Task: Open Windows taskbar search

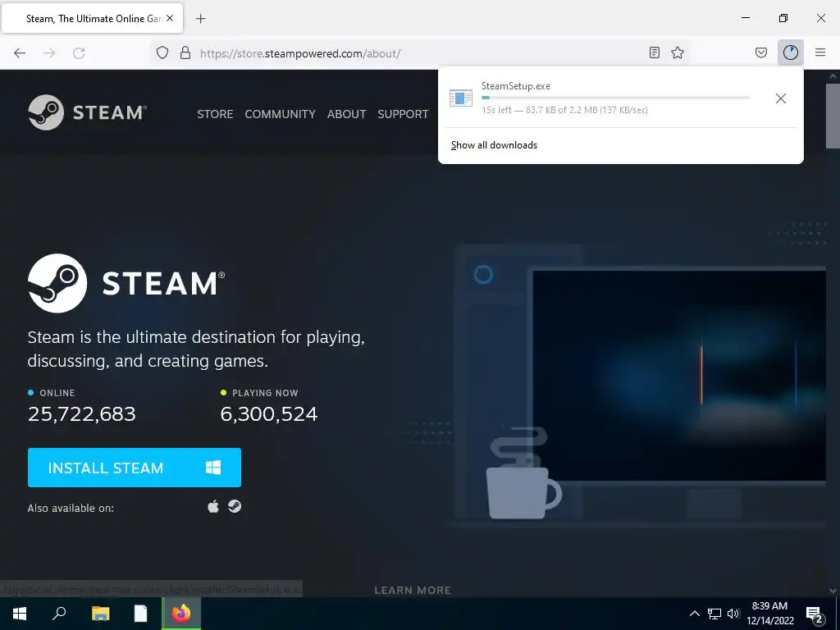Action: [x=59, y=614]
